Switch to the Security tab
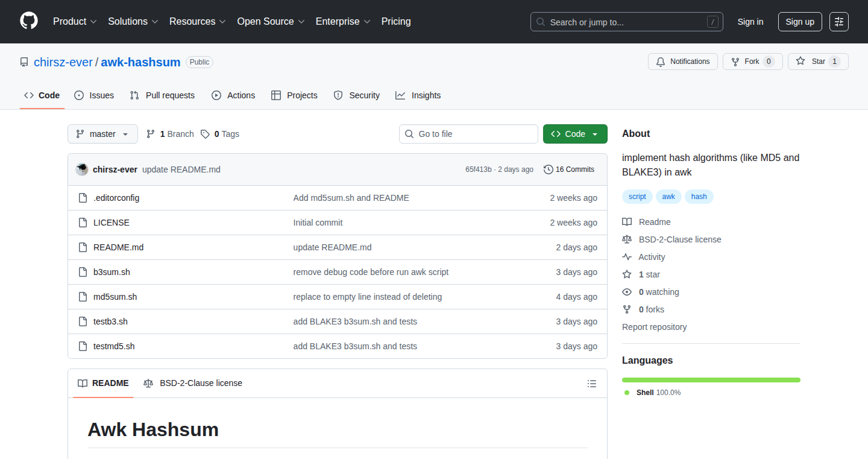This screenshot has height=459, width=868. [357, 95]
